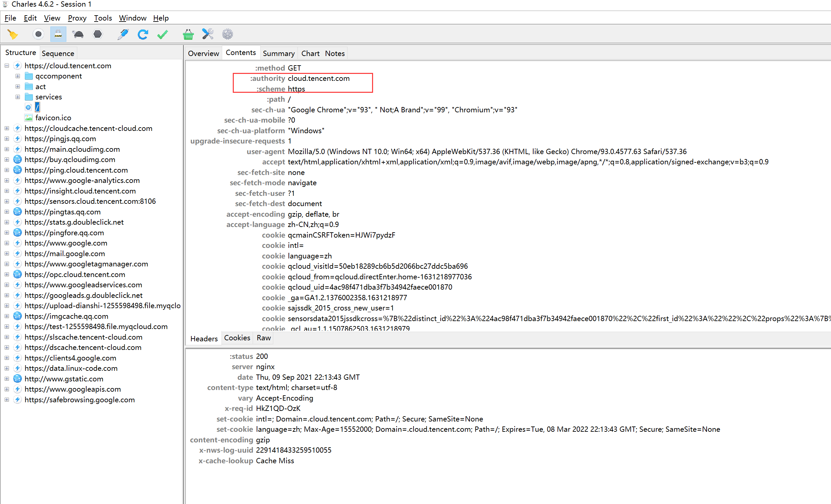Screen dimensions: 831x504
Task: Select the root '/' request icon
Action: (28, 107)
